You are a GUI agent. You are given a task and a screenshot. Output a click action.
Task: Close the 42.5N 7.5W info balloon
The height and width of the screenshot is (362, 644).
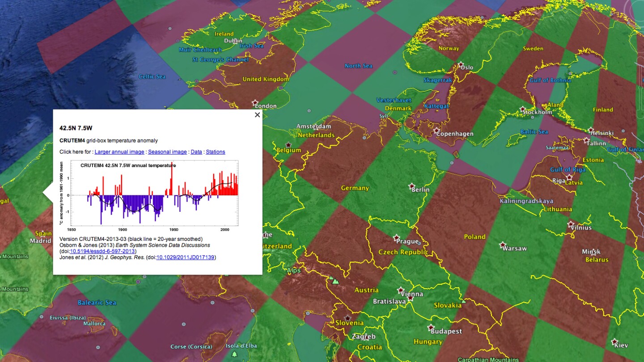pyautogui.click(x=257, y=115)
